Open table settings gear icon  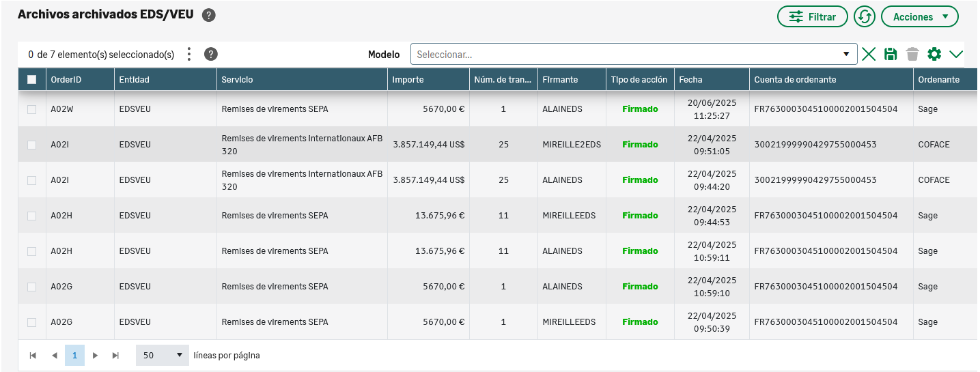click(x=934, y=55)
